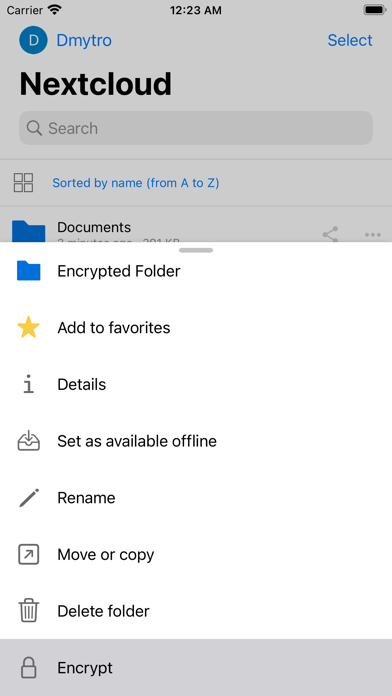Tap the 12:23 AM clock
392x696 pixels.
(x=196, y=10)
